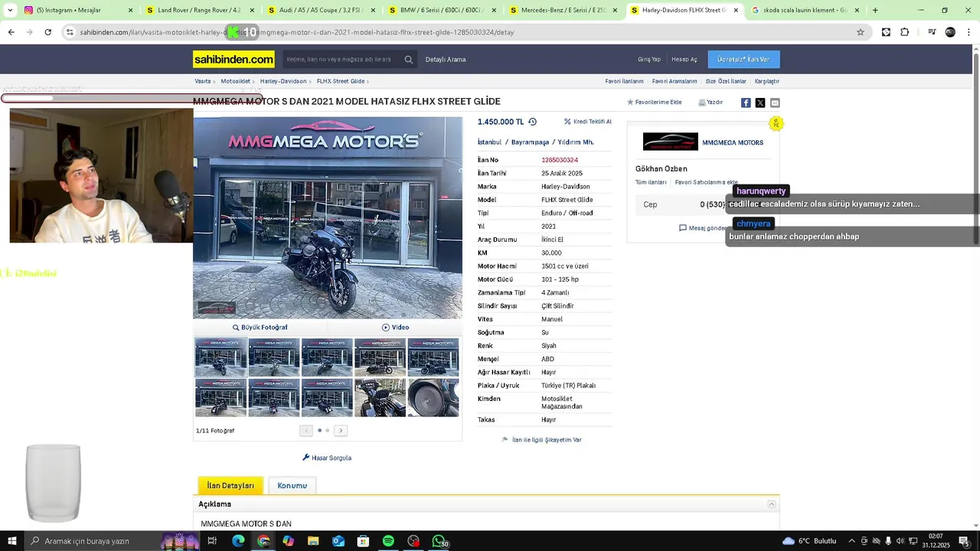Switch to BMW 6 Serisi tab

coord(443,10)
